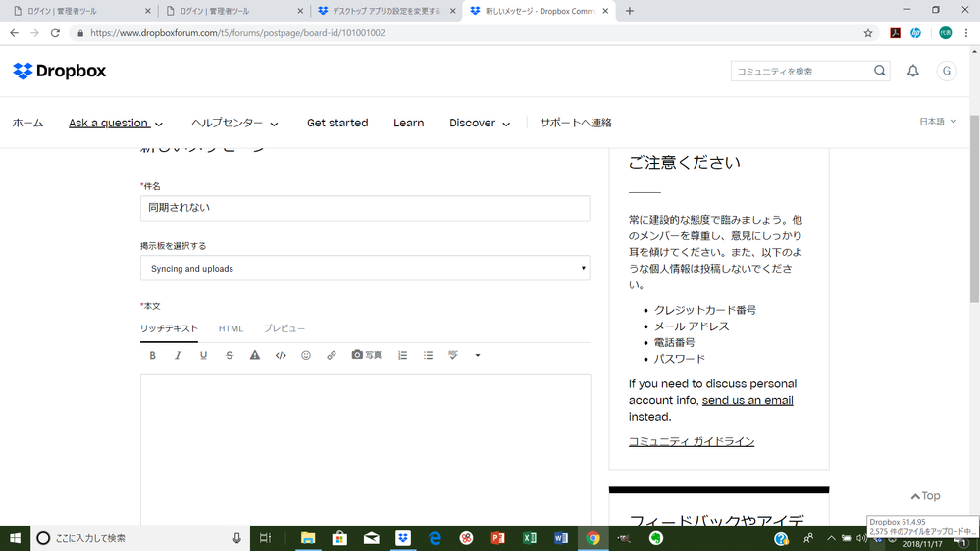980x551 pixels.
Task: Run the spell check tool
Action: click(x=453, y=356)
